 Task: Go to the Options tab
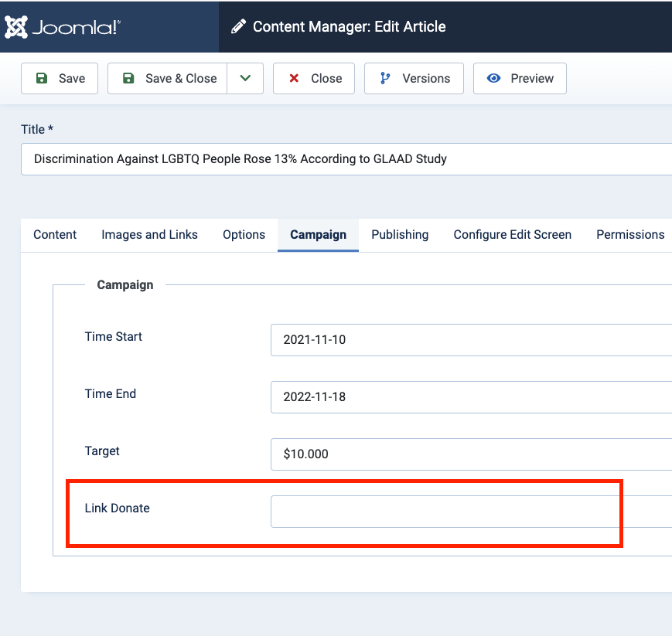(x=244, y=235)
